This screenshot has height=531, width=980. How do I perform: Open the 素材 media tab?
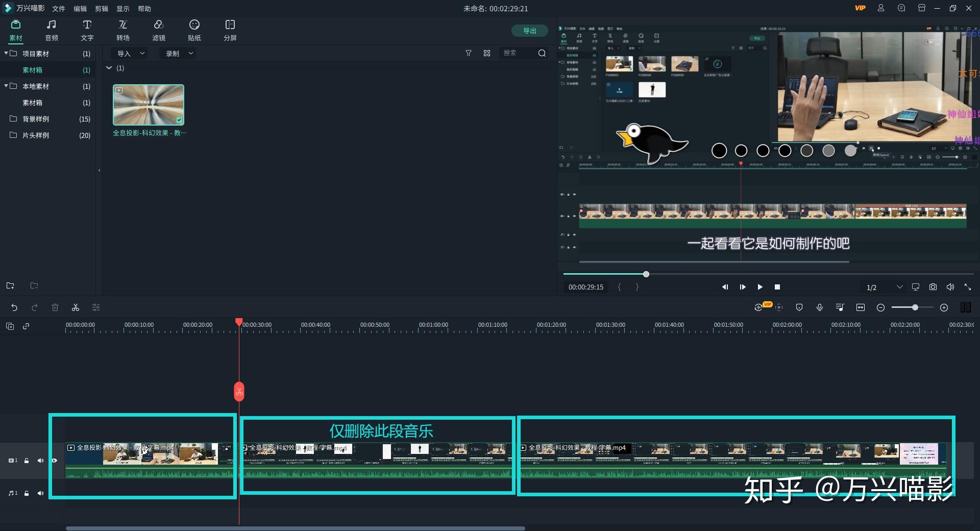pos(16,31)
